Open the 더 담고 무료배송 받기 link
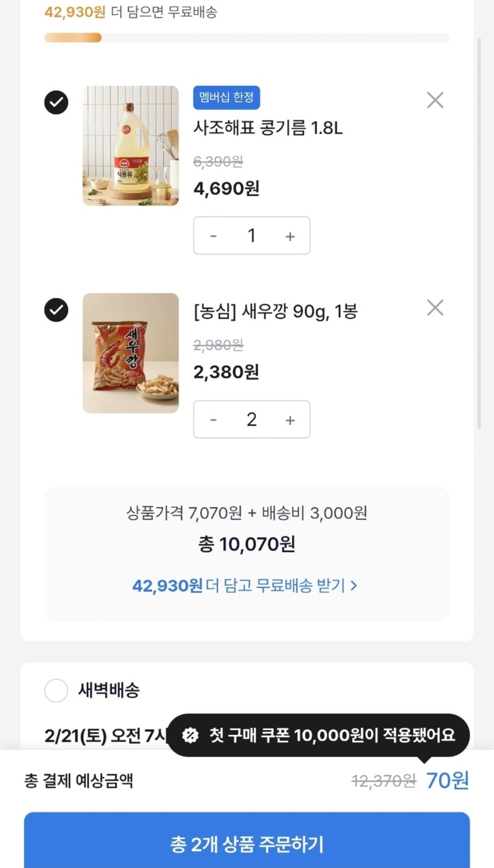 [244, 585]
